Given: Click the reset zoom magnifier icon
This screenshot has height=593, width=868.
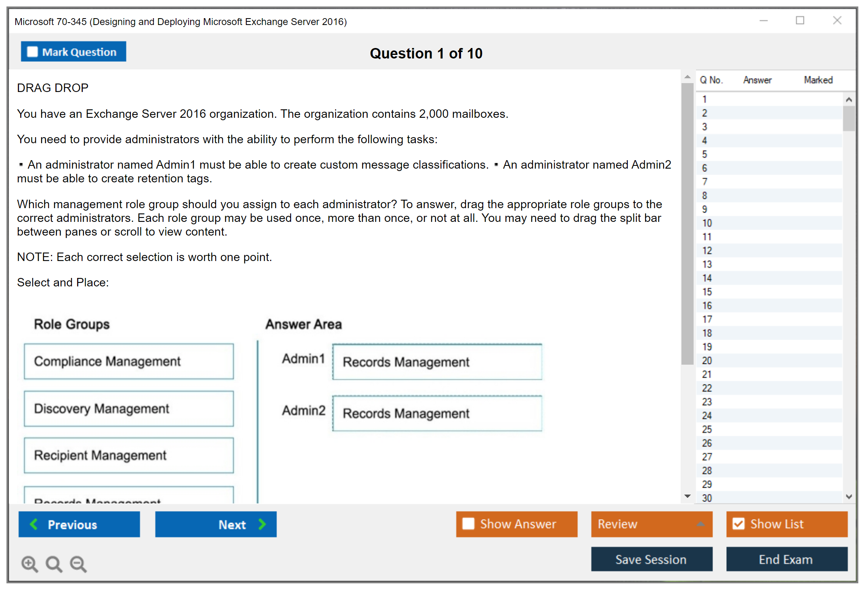Looking at the screenshot, I should tap(54, 564).
